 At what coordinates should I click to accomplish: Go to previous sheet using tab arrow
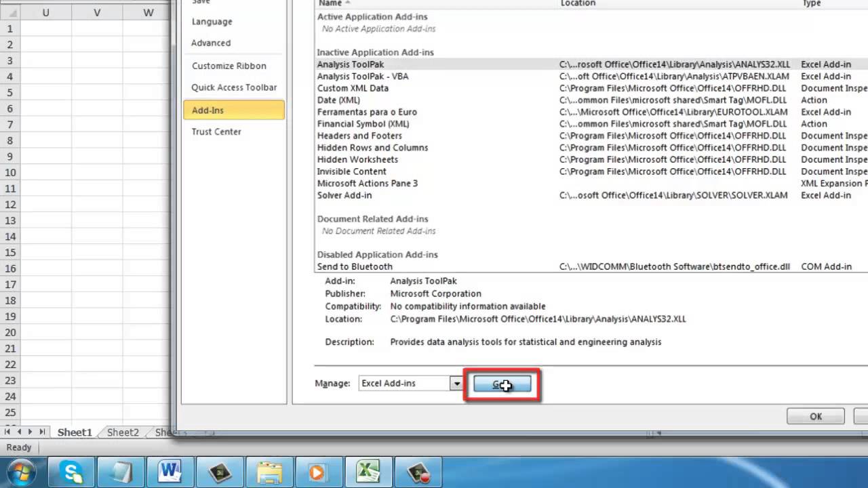(19, 432)
